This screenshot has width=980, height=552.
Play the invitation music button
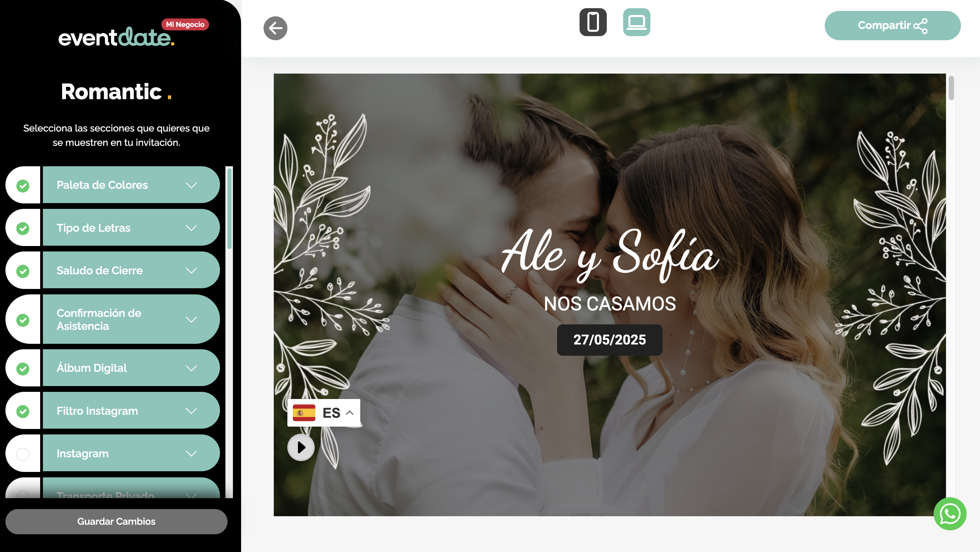pos(301,447)
